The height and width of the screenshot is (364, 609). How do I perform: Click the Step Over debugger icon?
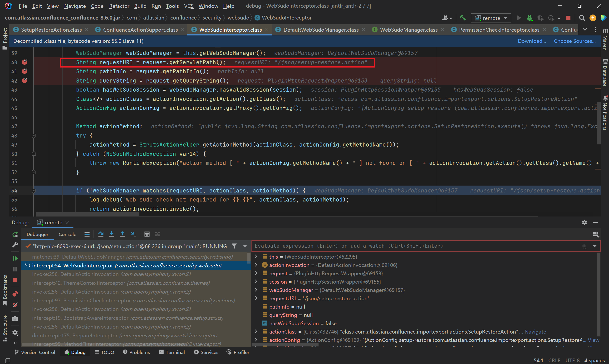[x=101, y=234]
